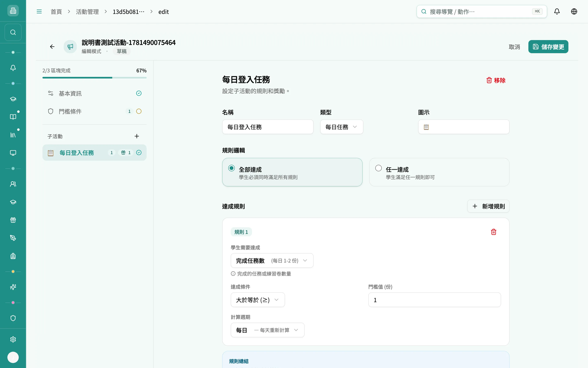Open the 基本資訊 section

click(x=95, y=93)
